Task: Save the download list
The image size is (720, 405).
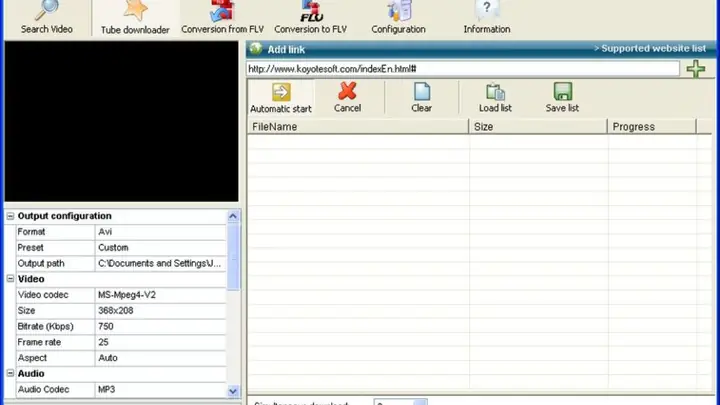Action: click(562, 97)
